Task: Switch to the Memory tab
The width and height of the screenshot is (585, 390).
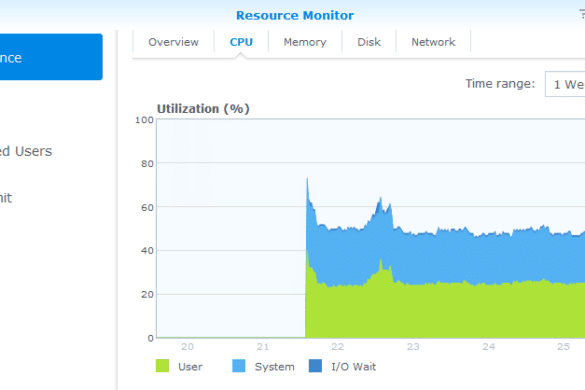Action: point(305,42)
